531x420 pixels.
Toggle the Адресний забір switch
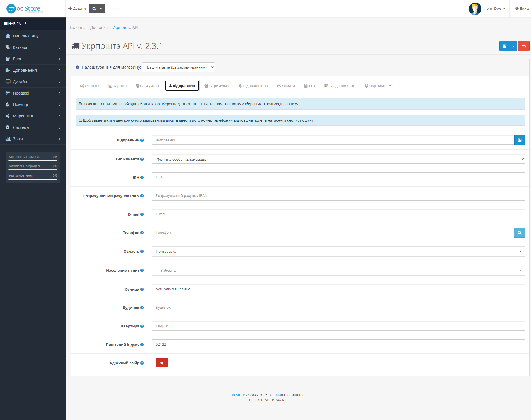pos(160,363)
